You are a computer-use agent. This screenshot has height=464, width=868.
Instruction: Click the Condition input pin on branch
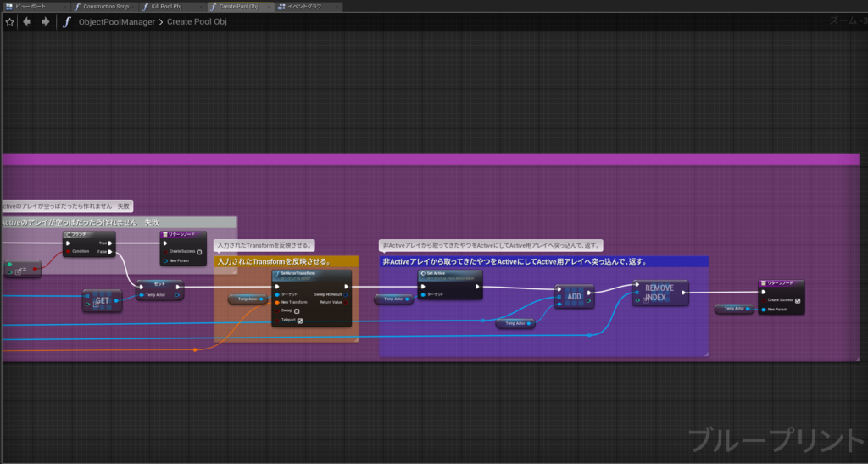(x=68, y=251)
